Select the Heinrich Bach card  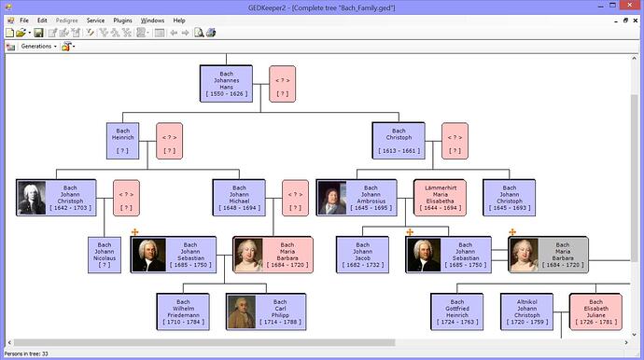(123, 141)
